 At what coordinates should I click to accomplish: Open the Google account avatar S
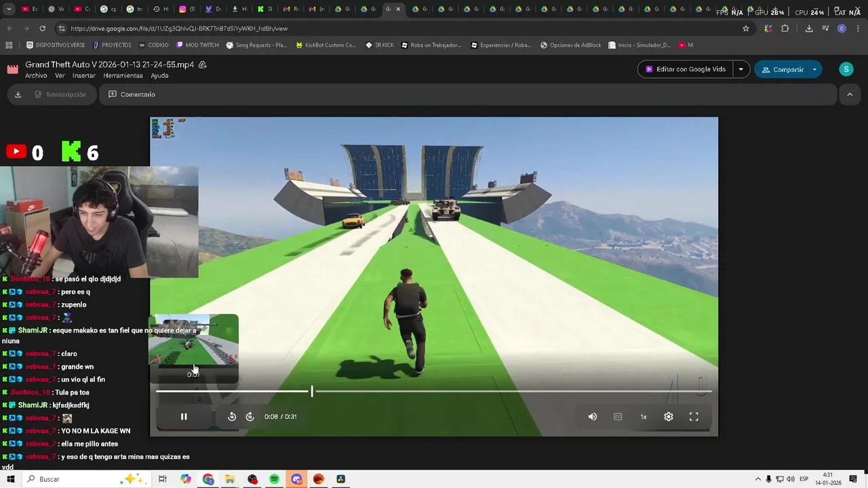coord(846,69)
